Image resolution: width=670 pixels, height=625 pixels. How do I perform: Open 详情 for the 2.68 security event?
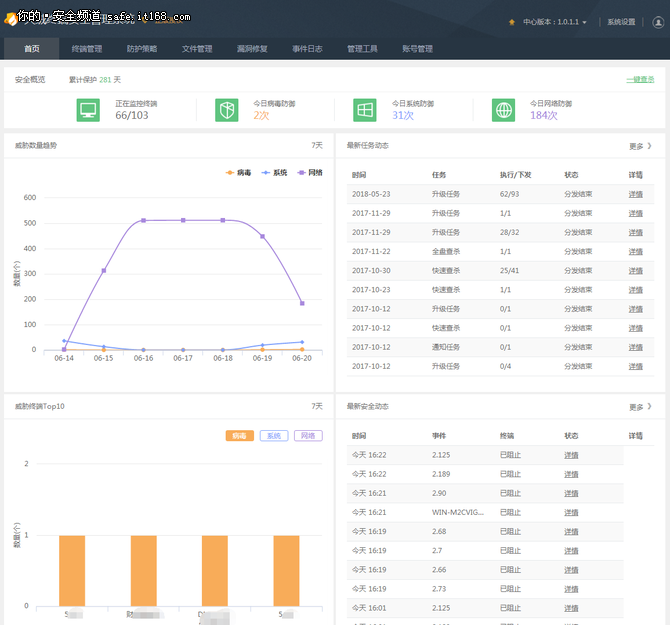tap(571, 532)
